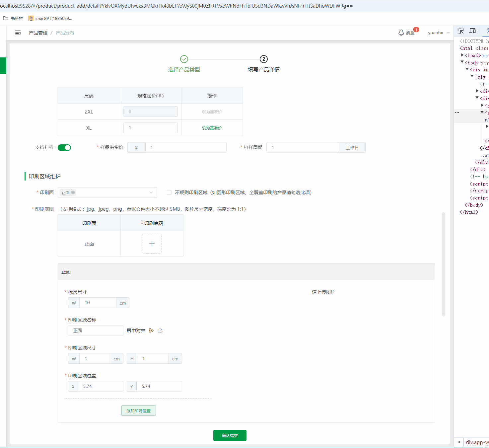
Task: Click the browser address bar URL
Action: click(176, 6)
